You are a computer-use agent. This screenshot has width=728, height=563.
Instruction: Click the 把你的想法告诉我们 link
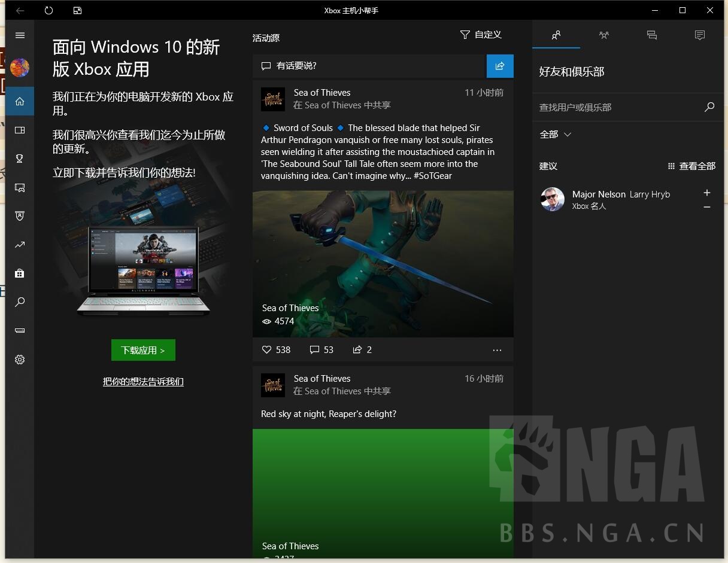click(x=143, y=382)
